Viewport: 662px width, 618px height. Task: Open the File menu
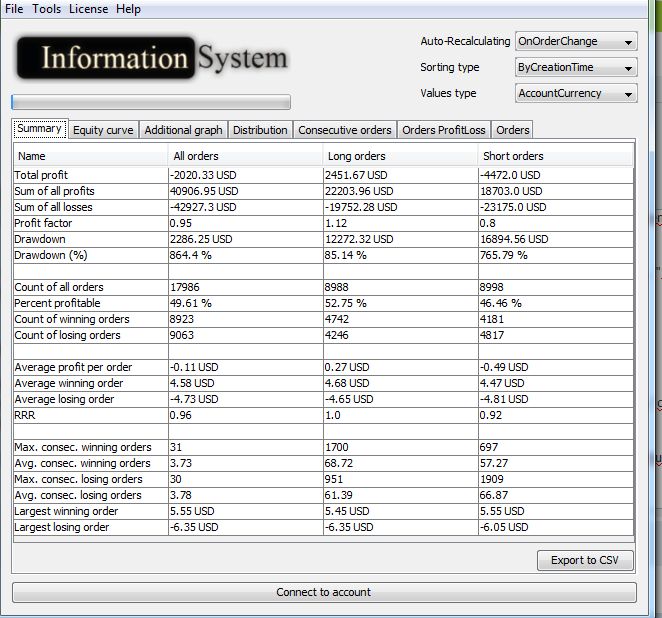14,9
